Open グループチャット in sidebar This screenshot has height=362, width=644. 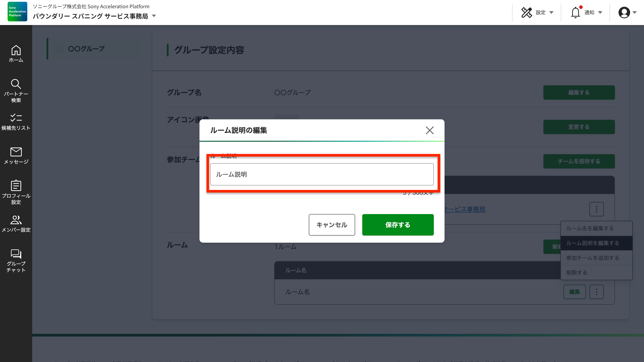tap(16, 261)
